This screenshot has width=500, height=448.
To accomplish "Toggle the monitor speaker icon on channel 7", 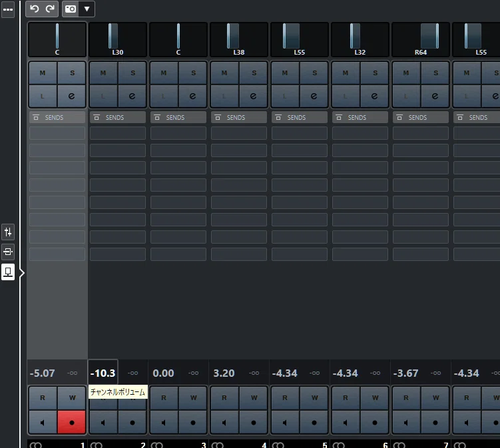I will [406, 422].
